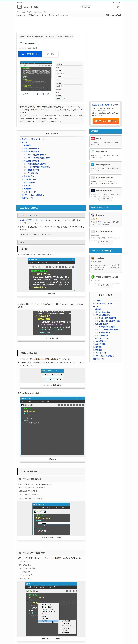Screen dimensions: 138x644
Task: Go to HOME breadcrumb
Action: click(x=19, y=15)
